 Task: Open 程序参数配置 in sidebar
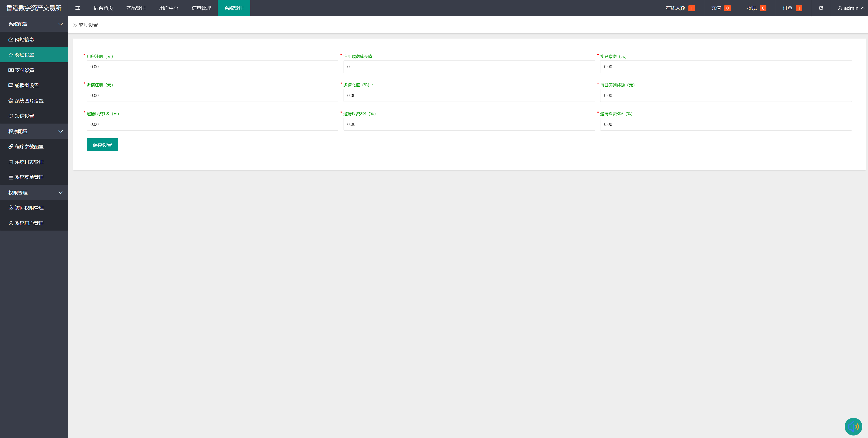click(29, 146)
